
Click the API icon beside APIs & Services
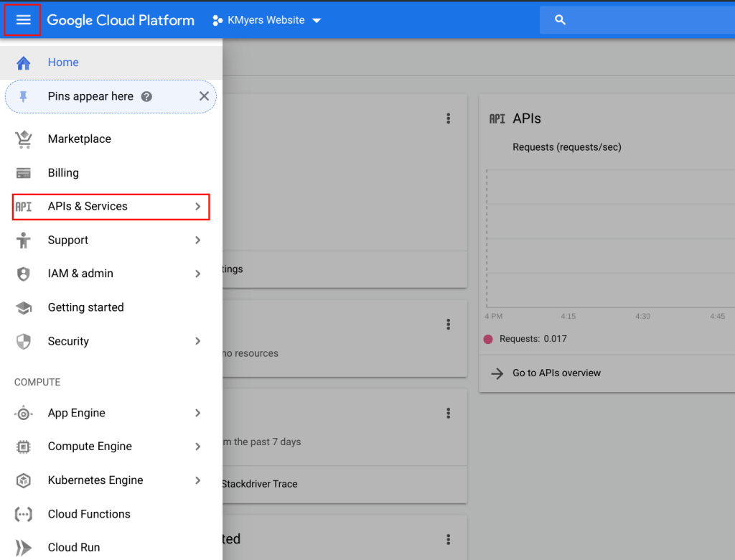[24, 207]
